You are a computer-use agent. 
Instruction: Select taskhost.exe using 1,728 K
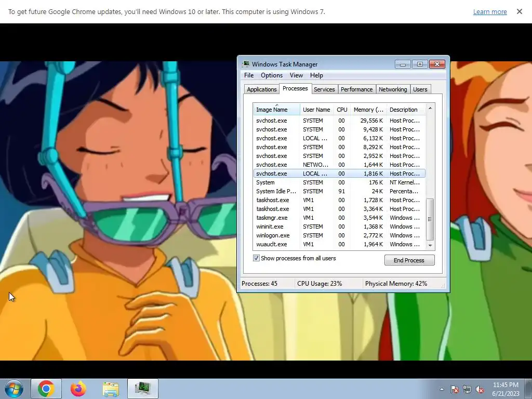pyautogui.click(x=339, y=200)
